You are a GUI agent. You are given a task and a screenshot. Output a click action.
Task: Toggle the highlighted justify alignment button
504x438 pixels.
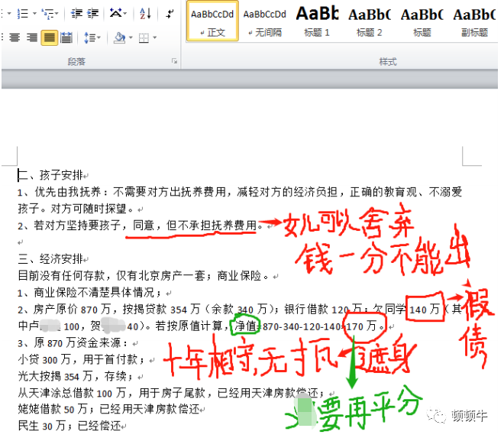click(x=49, y=38)
